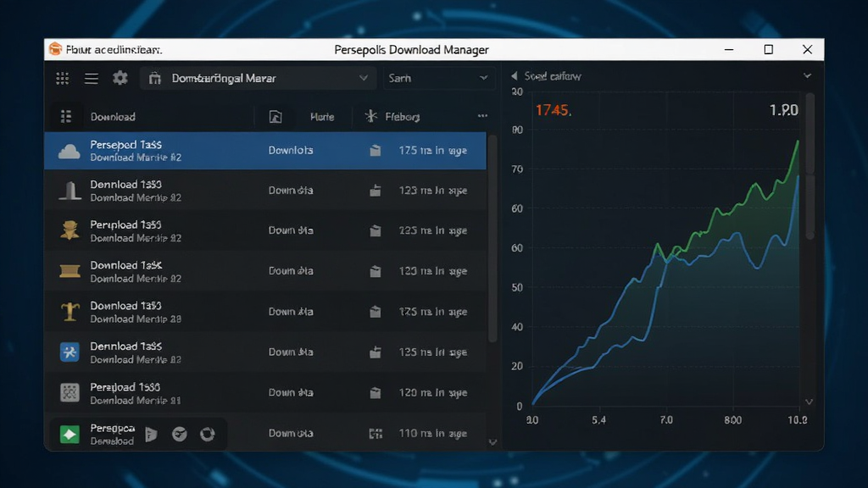Select the Ffeborg column header
This screenshot has width=868, height=488.
click(x=403, y=117)
